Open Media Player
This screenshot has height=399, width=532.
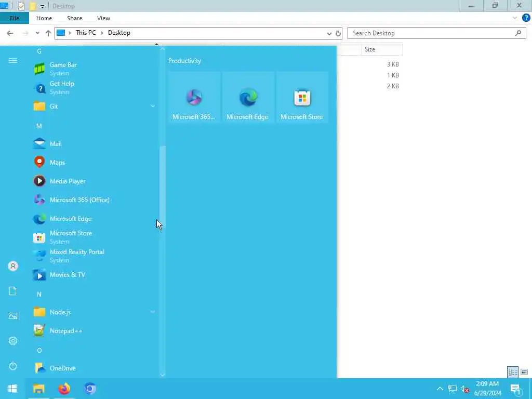[x=94, y=181]
